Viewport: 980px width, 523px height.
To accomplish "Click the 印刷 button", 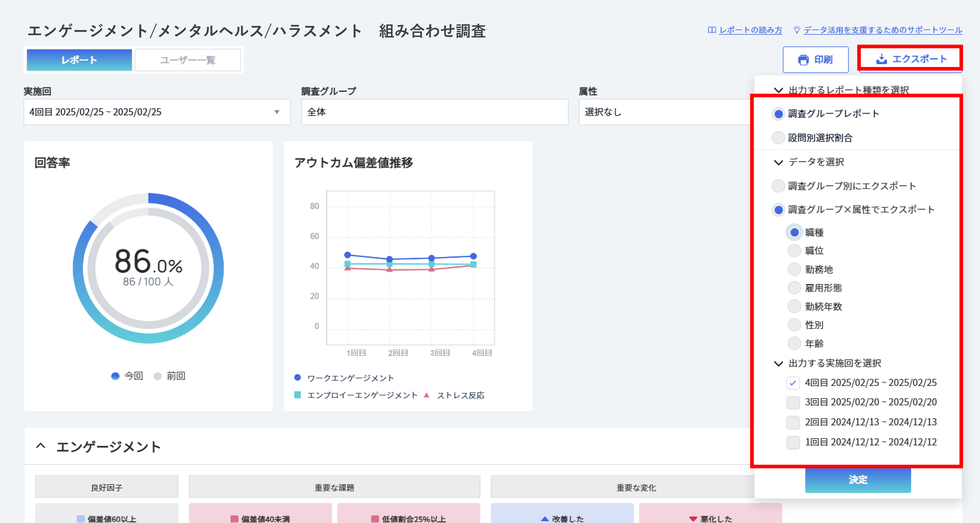I will pyautogui.click(x=815, y=60).
